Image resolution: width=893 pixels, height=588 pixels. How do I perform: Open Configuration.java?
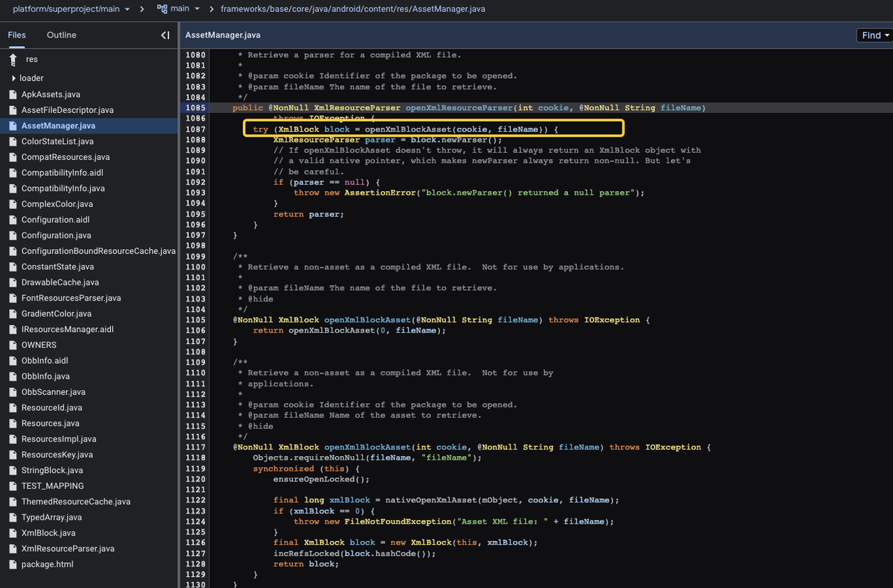(x=56, y=235)
